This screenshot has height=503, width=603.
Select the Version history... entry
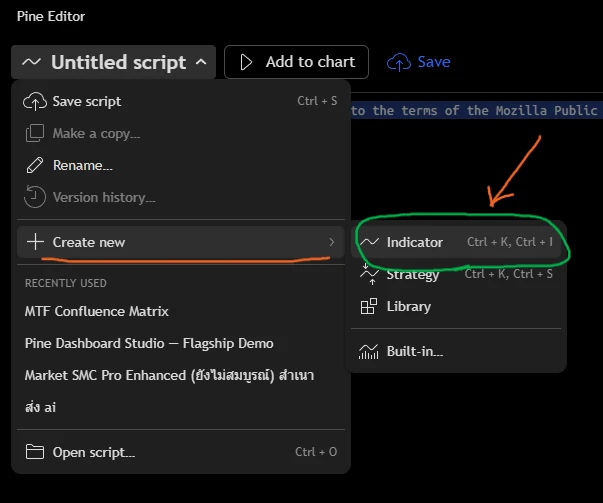pyautogui.click(x=181, y=197)
